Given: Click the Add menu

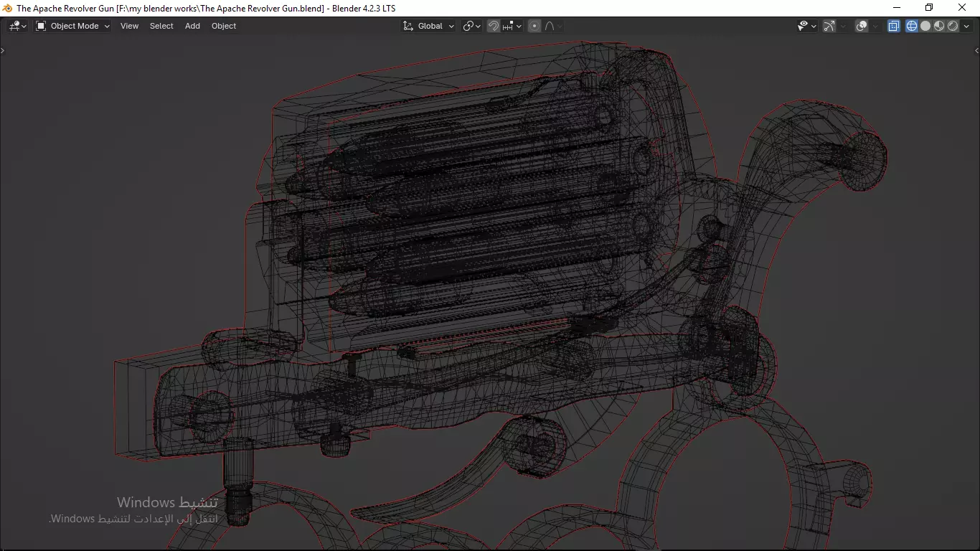Looking at the screenshot, I should pyautogui.click(x=192, y=26).
